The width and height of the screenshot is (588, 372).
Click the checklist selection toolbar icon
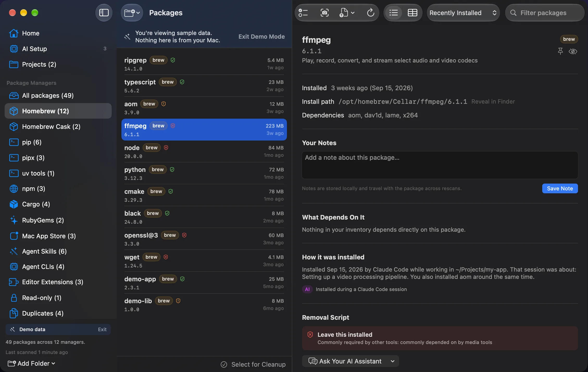point(303,12)
